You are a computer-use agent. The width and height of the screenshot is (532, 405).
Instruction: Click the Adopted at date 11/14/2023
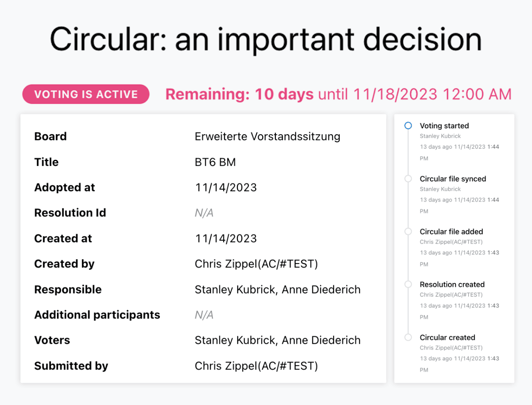226,188
